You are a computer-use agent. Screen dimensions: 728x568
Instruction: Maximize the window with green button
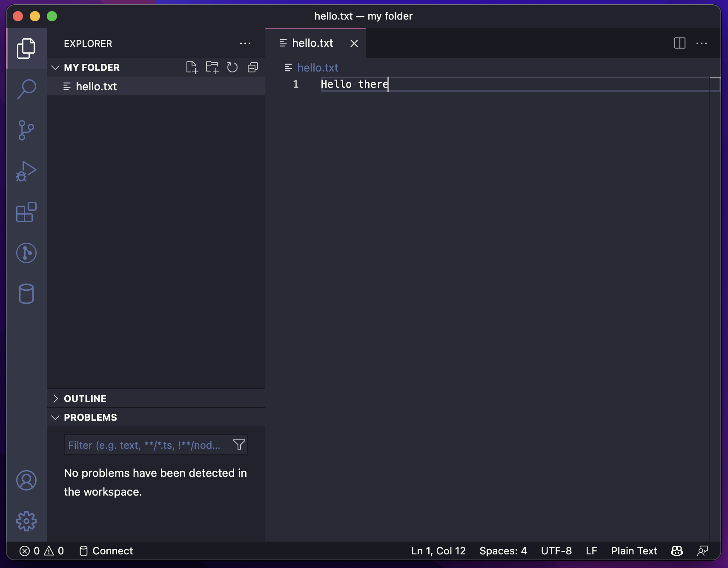(x=52, y=16)
